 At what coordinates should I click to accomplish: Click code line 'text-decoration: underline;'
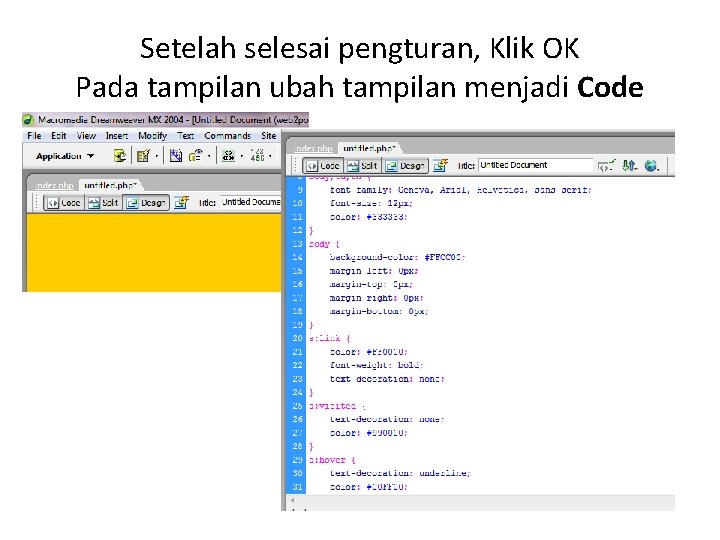[400, 473]
